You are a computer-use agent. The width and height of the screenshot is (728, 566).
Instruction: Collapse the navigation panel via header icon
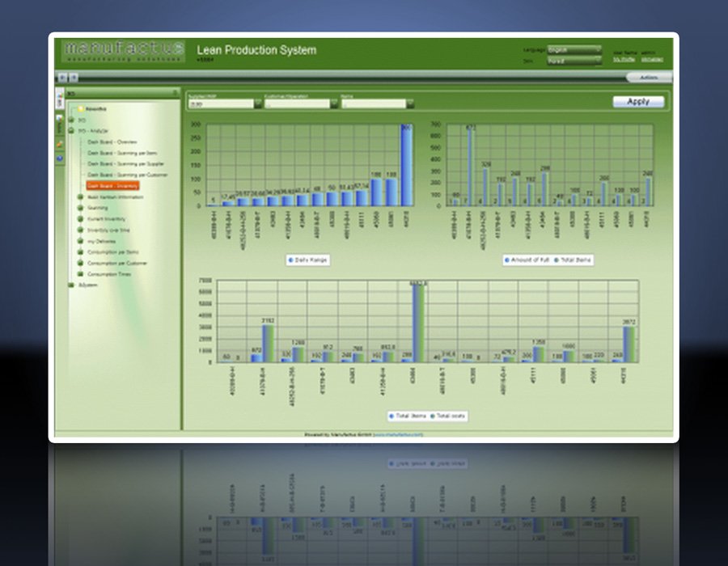point(175,93)
